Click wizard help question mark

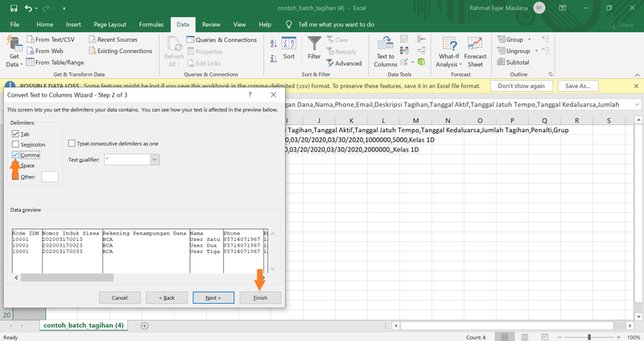click(250, 95)
